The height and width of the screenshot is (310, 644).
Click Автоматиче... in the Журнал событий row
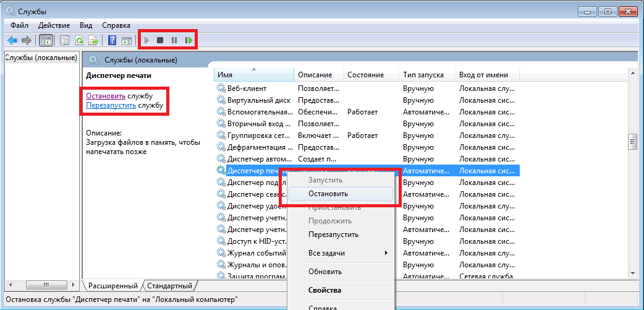click(x=426, y=252)
